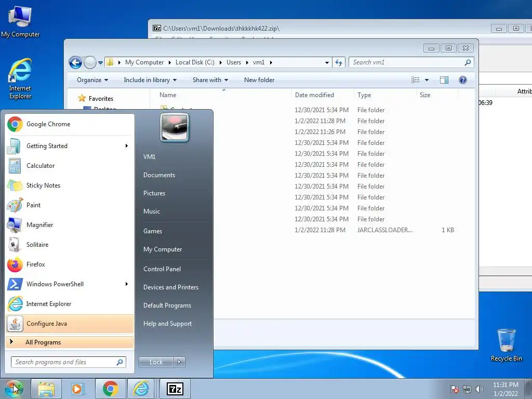
Task: Click the Search vm1 field
Action: [411, 62]
